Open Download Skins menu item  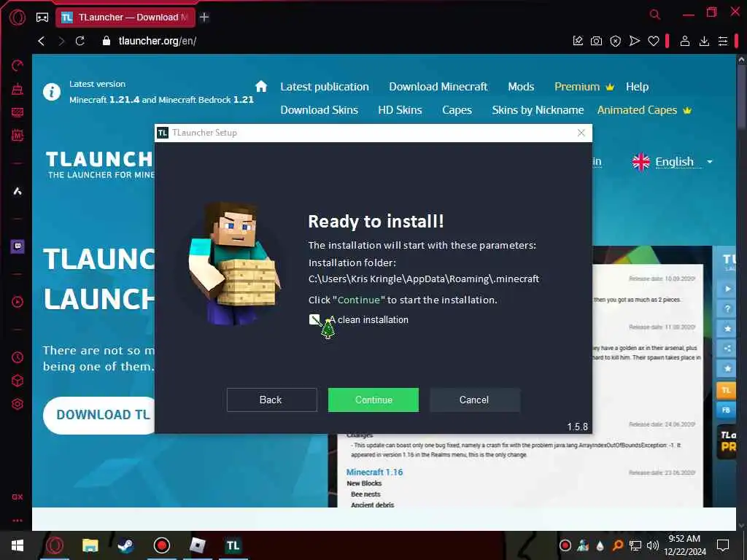[x=320, y=110]
